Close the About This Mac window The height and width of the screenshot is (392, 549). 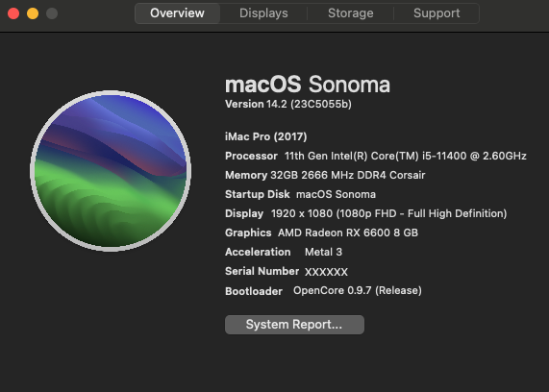[13, 13]
